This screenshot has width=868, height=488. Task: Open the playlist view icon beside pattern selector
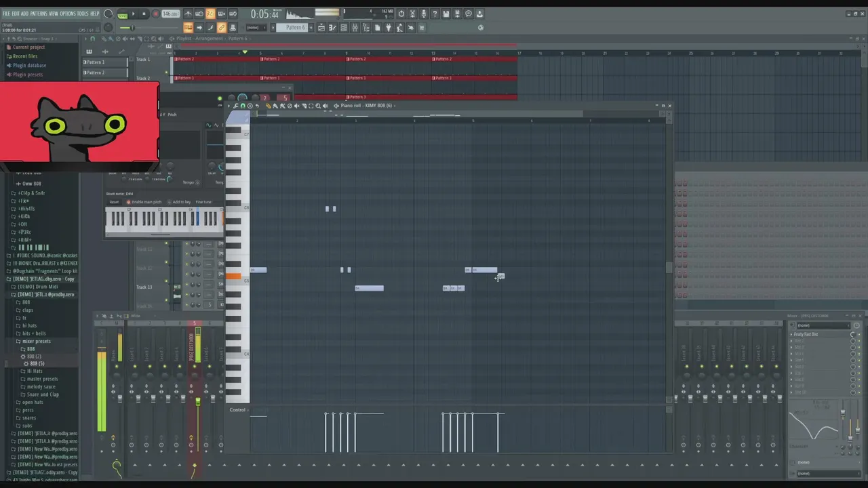coord(321,28)
